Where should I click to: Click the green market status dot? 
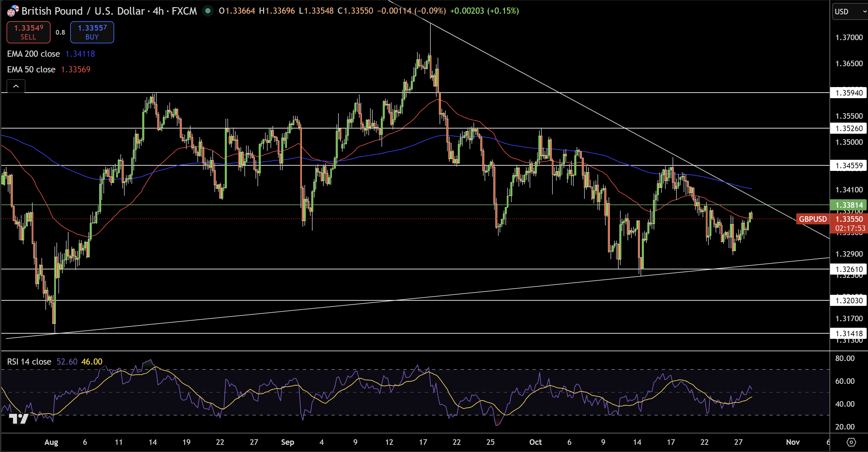(208, 11)
